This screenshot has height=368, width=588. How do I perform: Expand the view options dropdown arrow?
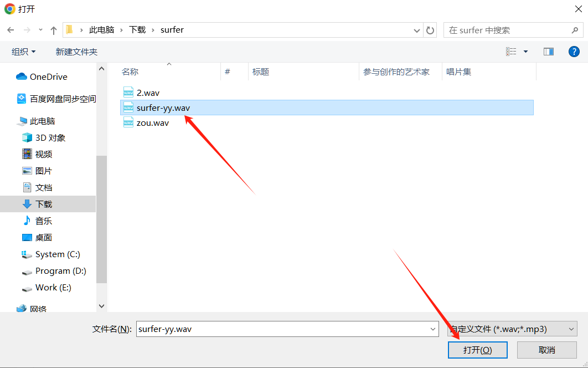pyautogui.click(x=525, y=52)
